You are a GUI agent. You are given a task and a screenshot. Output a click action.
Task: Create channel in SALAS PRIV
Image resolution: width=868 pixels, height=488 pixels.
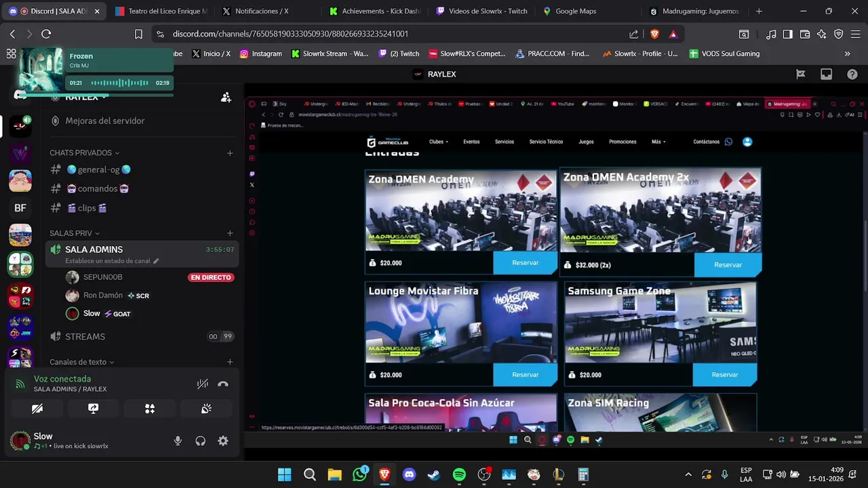[x=230, y=233]
